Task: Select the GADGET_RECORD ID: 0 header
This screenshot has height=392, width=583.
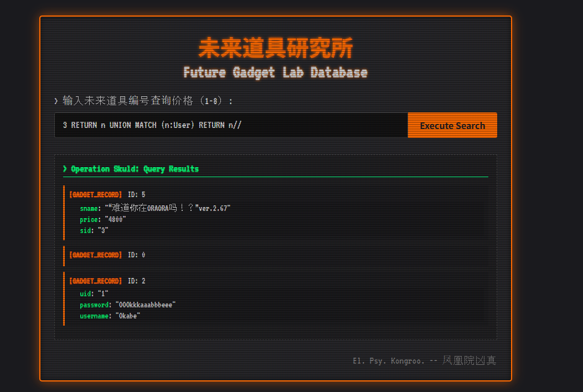Action: [107, 255]
